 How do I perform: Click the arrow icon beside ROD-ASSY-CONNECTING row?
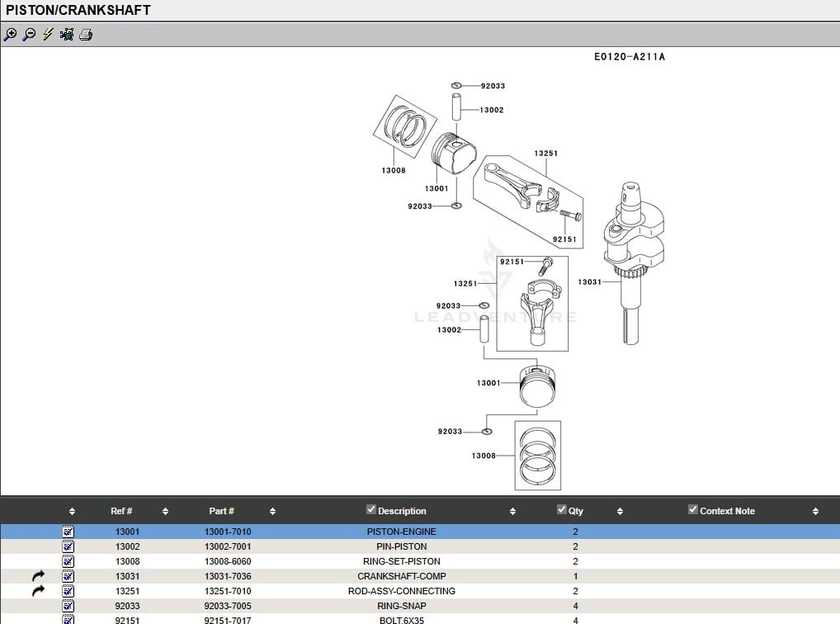click(x=38, y=591)
